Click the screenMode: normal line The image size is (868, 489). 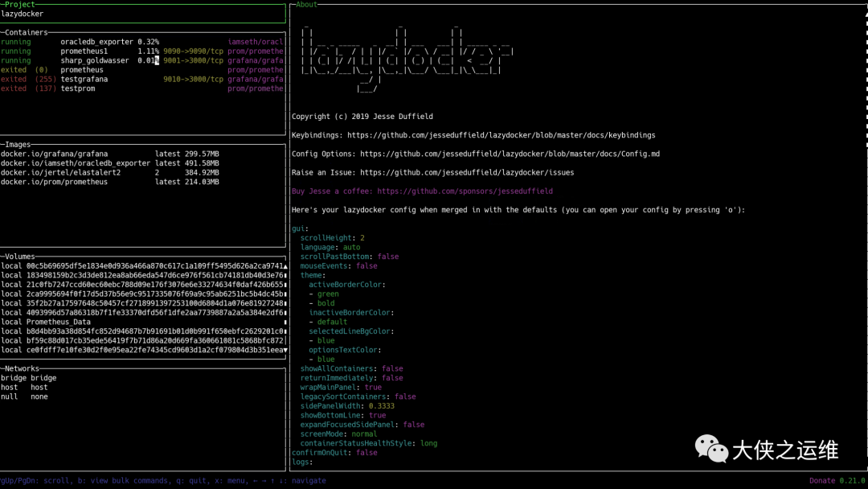coord(339,434)
